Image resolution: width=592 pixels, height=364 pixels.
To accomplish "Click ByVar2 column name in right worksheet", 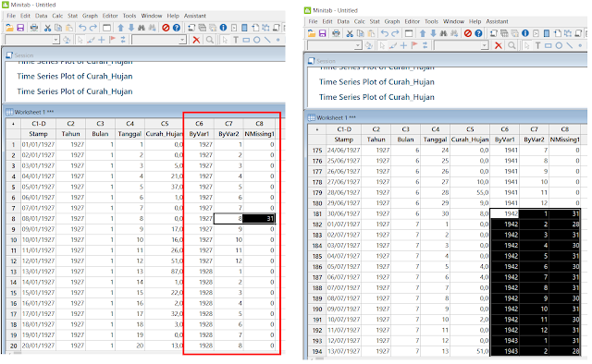I will pos(534,140).
